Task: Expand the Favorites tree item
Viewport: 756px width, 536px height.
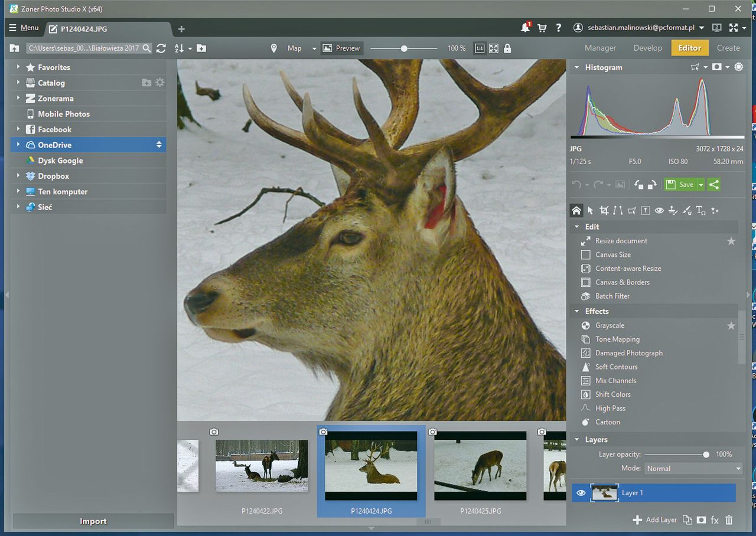Action: pos(18,67)
